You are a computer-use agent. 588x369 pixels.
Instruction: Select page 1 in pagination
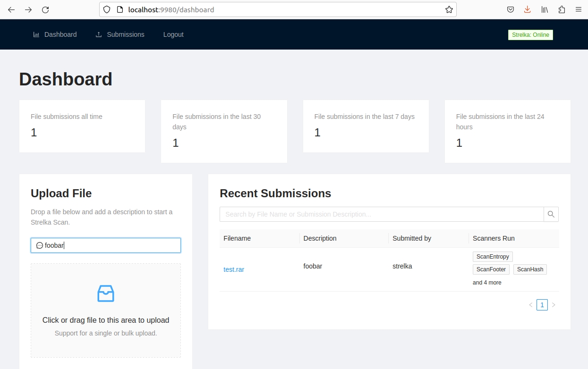coord(542,305)
